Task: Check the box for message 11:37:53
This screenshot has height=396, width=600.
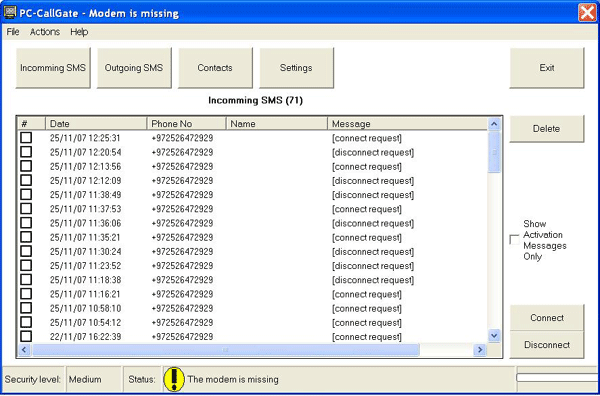Action: [26, 209]
